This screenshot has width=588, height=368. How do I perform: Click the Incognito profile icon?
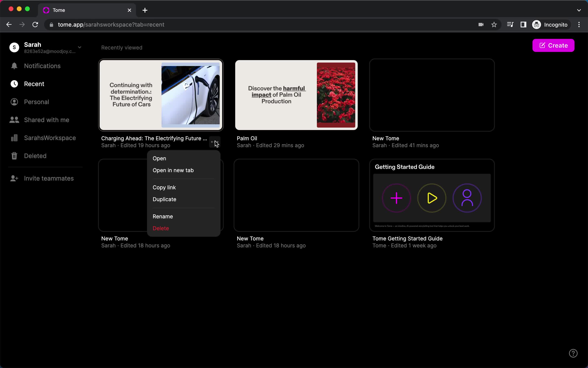[x=537, y=25]
